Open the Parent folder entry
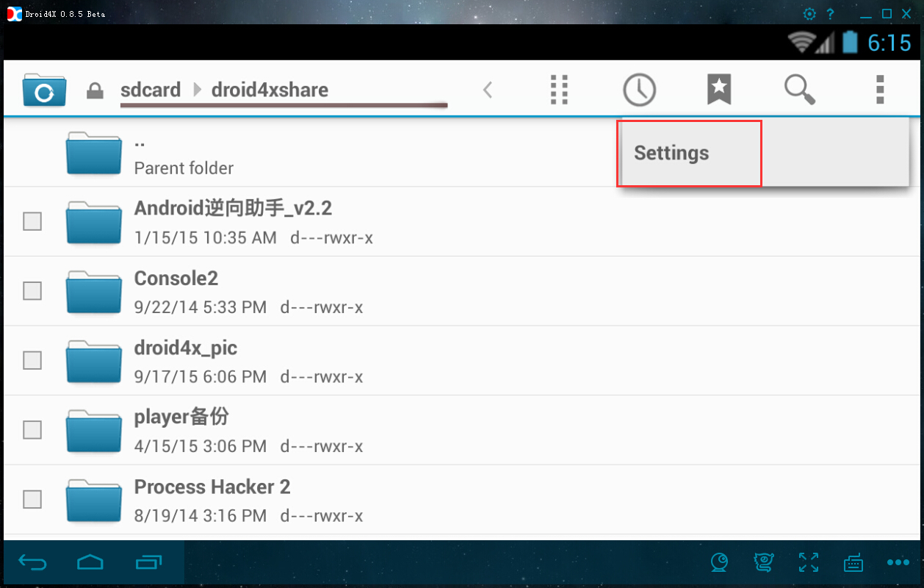This screenshot has width=924, height=588. (462, 152)
